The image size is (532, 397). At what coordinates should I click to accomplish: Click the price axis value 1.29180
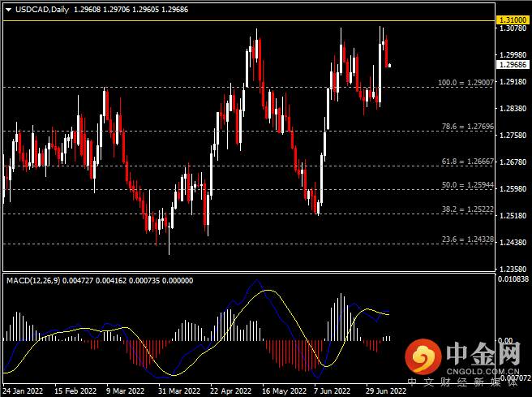pyautogui.click(x=513, y=82)
